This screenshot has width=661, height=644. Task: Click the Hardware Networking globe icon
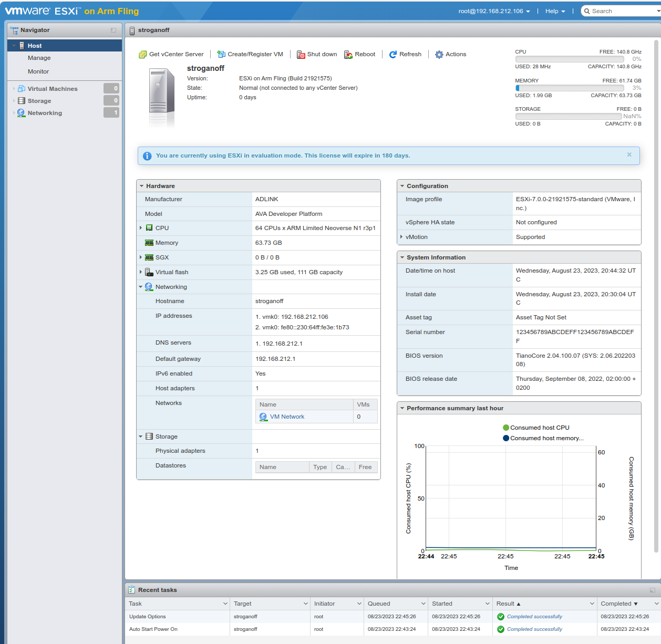[x=149, y=287]
